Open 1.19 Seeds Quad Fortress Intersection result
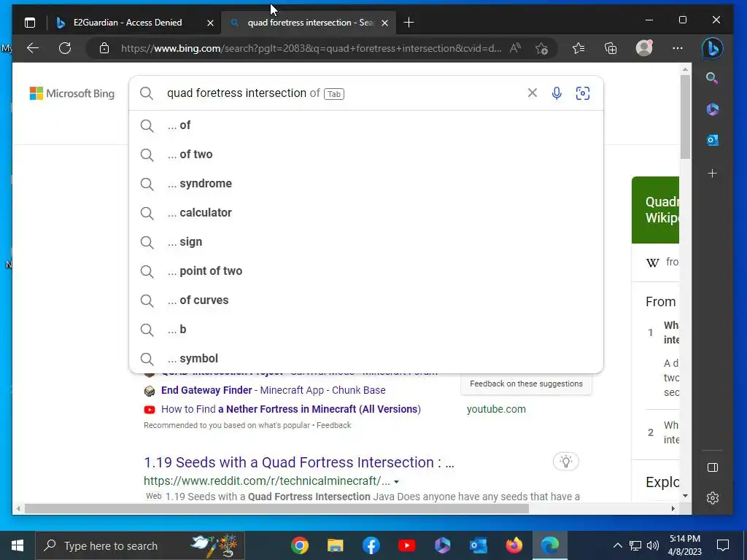 298,462
